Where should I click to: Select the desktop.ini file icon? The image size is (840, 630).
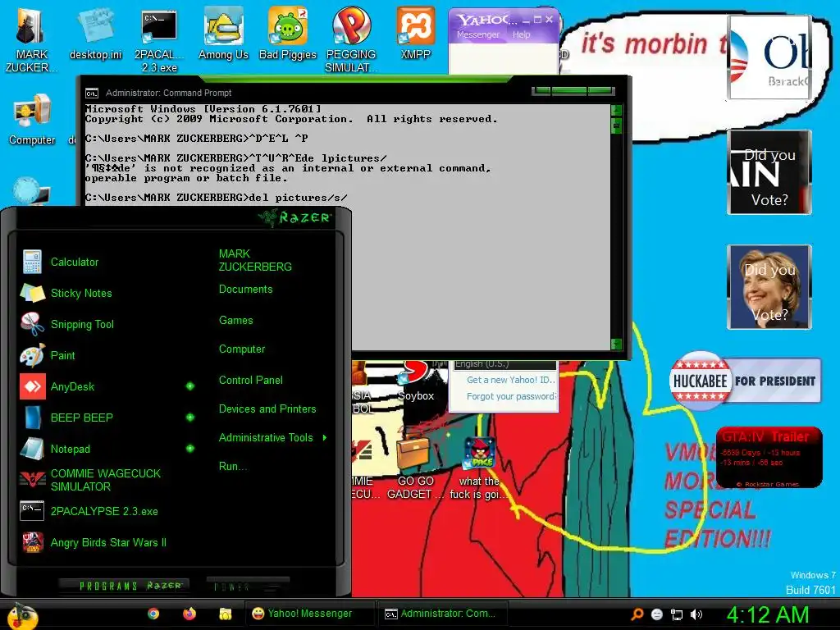[x=95, y=33]
